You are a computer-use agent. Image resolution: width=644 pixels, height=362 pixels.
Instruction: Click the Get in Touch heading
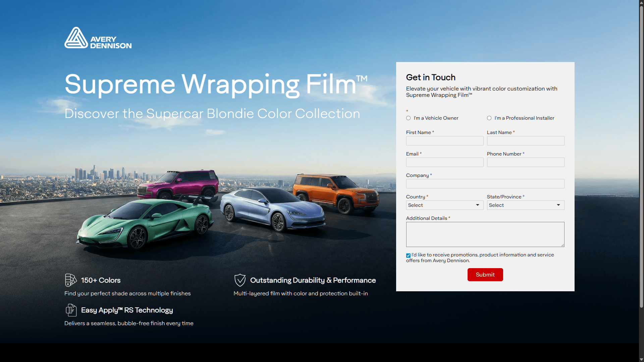pos(431,77)
